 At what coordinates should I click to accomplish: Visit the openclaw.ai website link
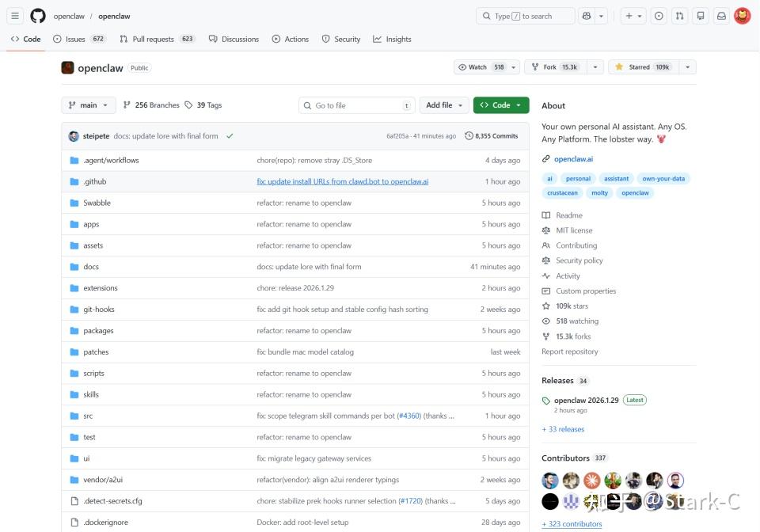coord(573,159)
